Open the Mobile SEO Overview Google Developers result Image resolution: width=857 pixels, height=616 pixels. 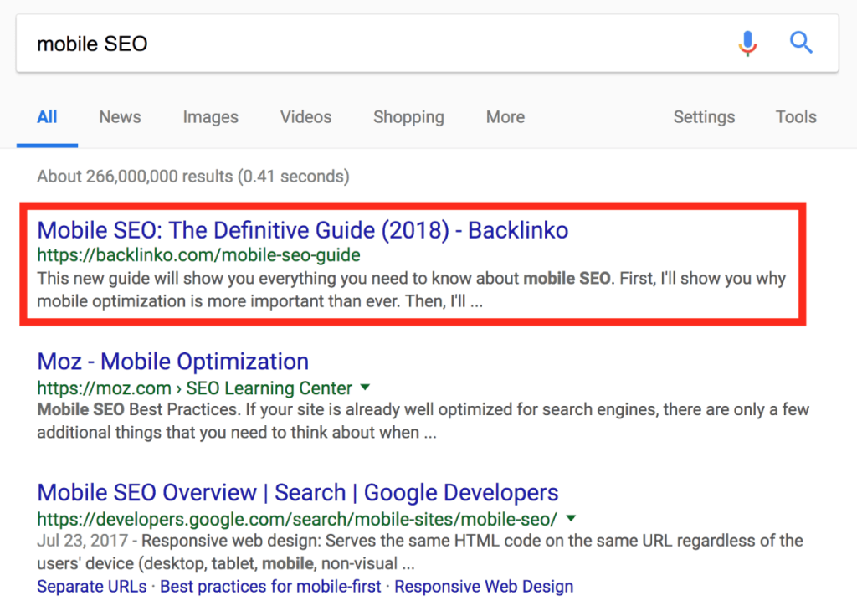tap(297, 492)
